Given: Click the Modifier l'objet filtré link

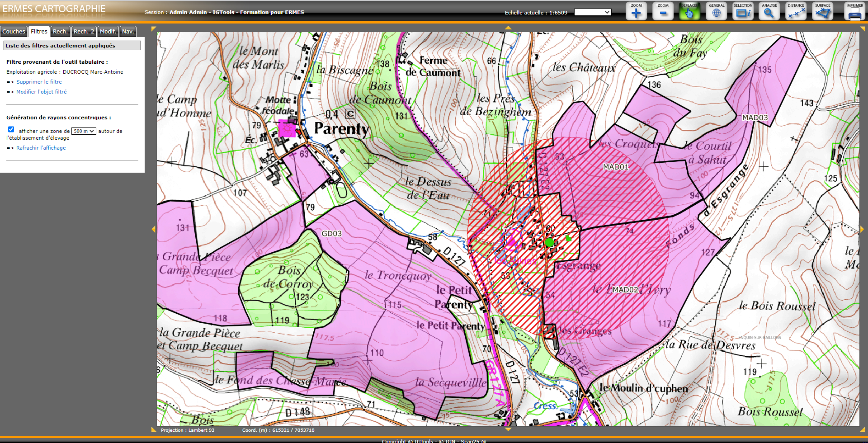Looking at the screenshot, I should 41,92.
